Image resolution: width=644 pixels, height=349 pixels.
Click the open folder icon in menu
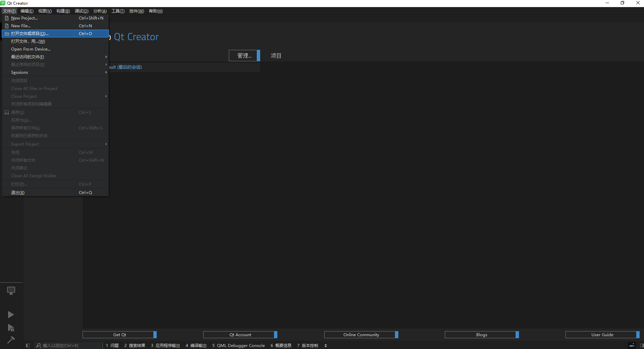7,34
